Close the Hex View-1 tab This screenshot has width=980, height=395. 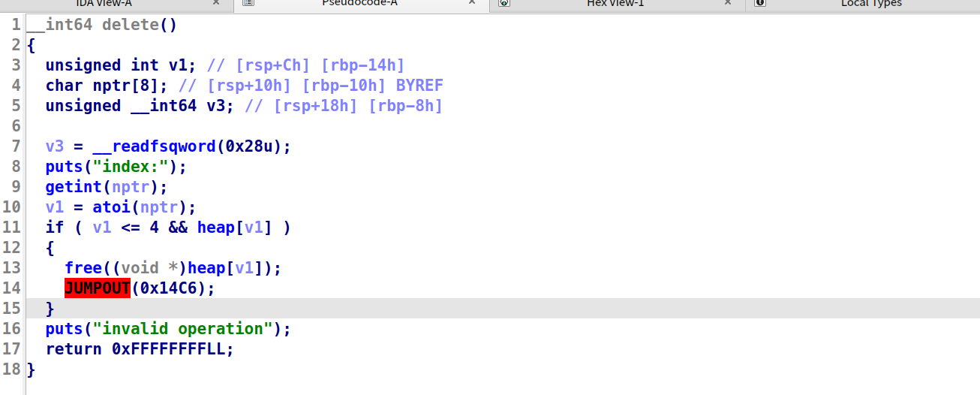pos(728,3)
